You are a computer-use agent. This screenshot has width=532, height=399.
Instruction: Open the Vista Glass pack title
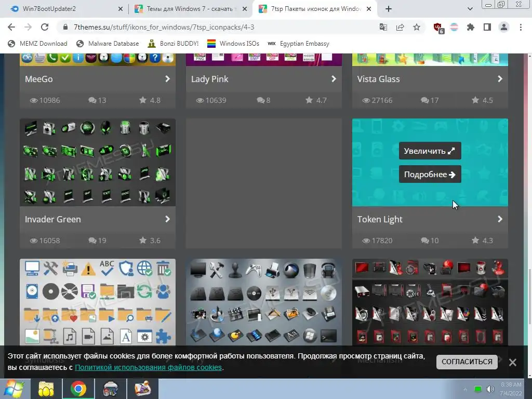pyautogui.click(x=378, y=79)
